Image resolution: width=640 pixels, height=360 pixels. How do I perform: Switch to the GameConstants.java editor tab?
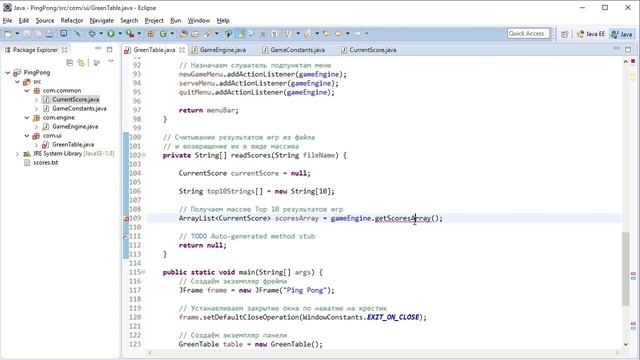coord(293,50)
